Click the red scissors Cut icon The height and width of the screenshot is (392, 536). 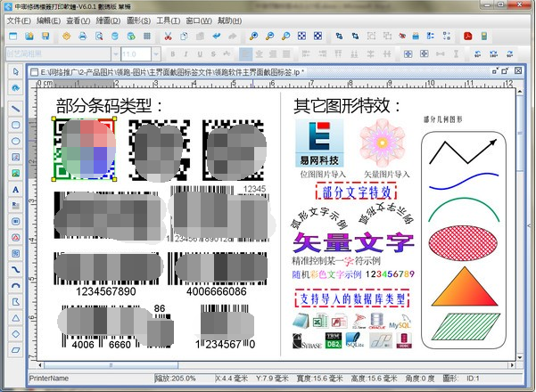click(169, 37)
